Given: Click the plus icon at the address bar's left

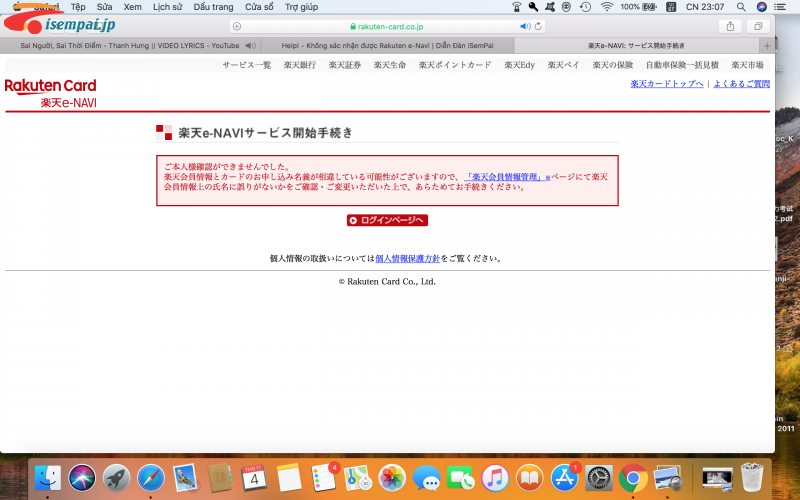Looking at the screenshot, I should 237,27.
